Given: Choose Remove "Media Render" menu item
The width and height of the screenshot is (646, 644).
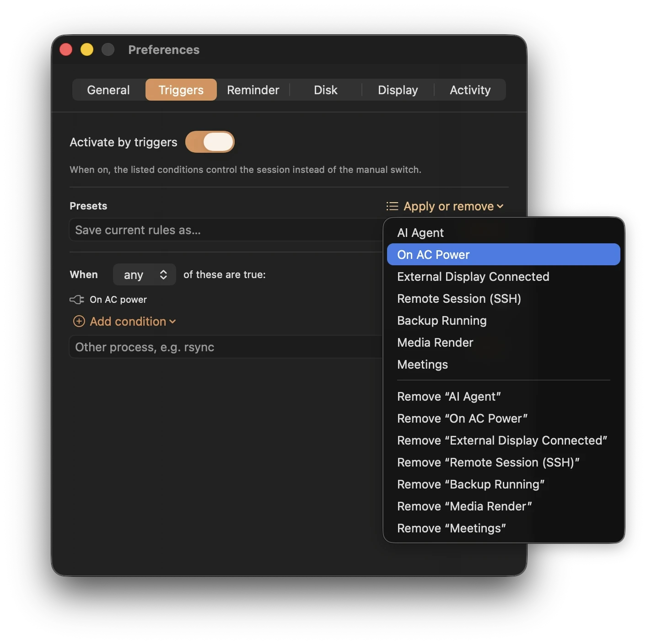Looking at the screenshot, I should 504,506.
